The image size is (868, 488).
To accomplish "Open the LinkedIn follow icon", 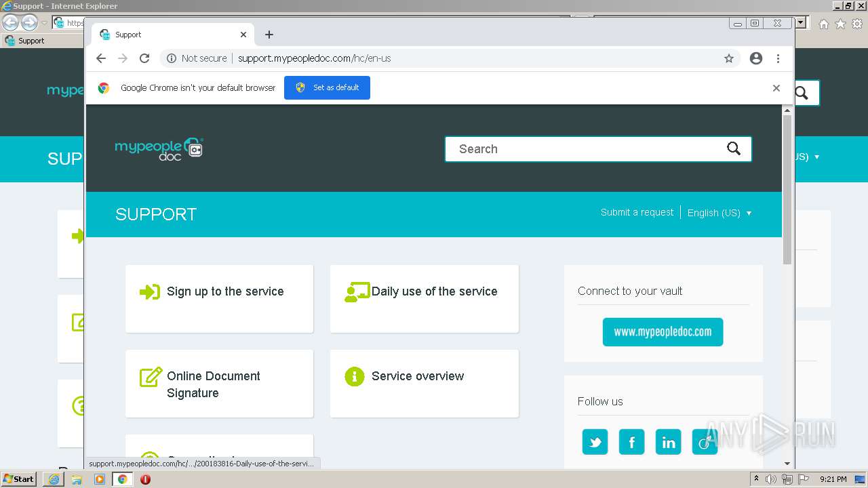I will coord(668,442).
